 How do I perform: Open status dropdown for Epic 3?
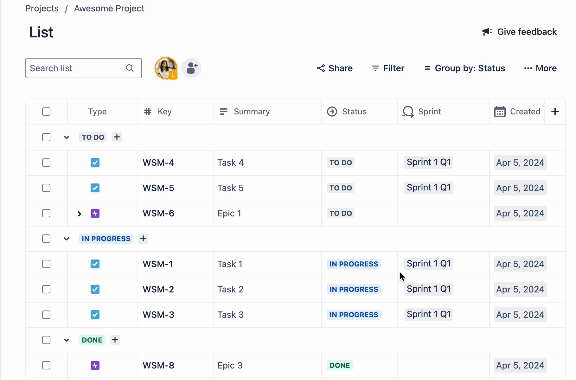[x=340, y=365]
